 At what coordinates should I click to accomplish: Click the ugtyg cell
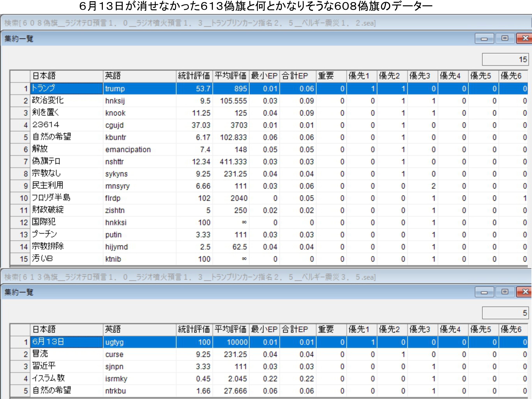(139, 342)
